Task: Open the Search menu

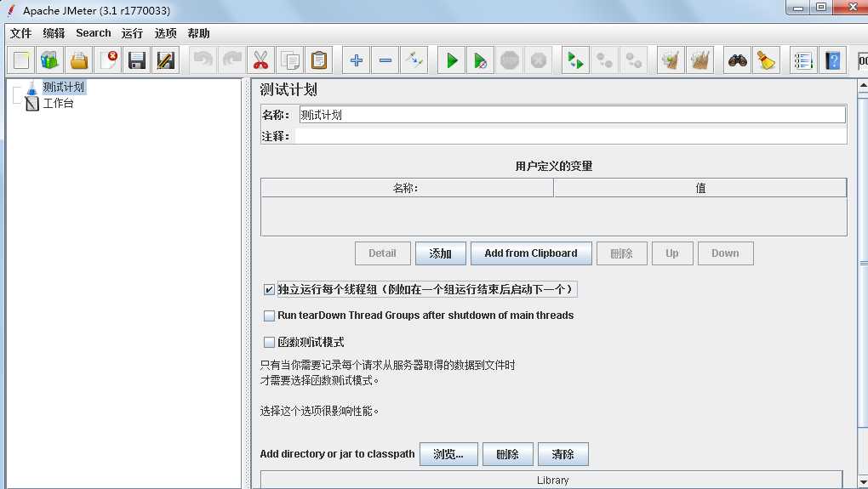Action: (93, 33)
